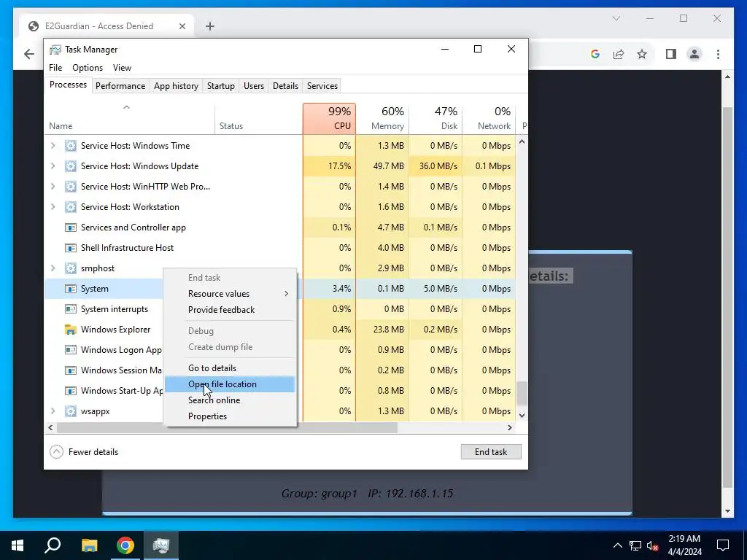Open Chrome's tab search dropdown arrow

(x=616, y=18)
